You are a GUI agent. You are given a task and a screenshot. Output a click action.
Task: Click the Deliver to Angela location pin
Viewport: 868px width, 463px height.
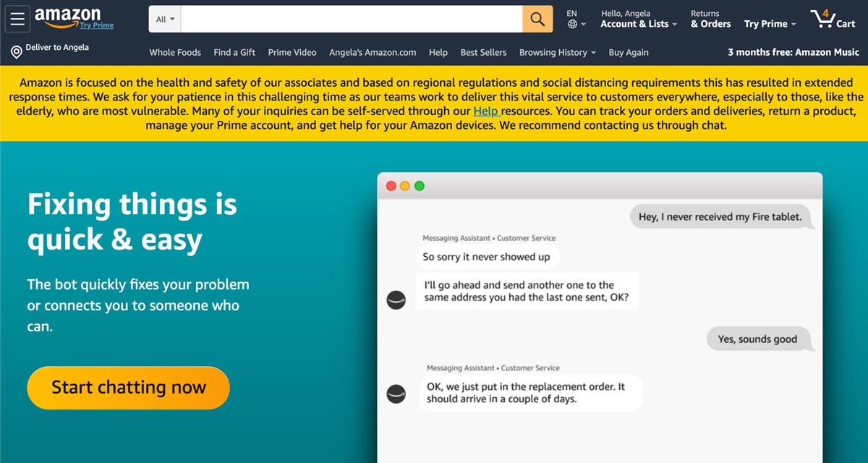tap(17, 52)
